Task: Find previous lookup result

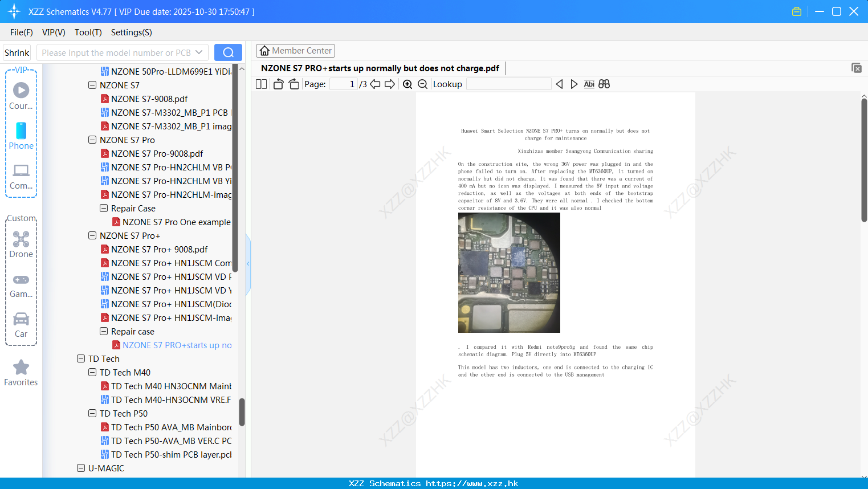Action: tap(559, 84)
